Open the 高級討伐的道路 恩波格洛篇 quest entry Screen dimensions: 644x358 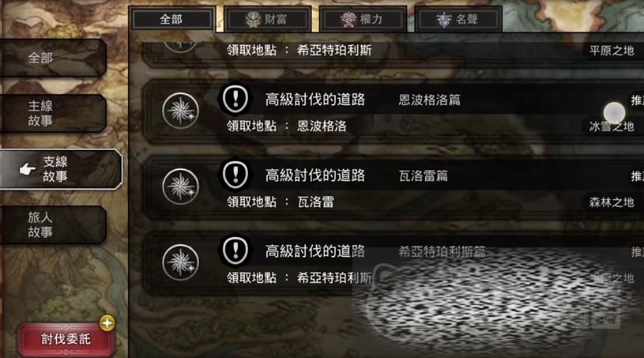pos(393,111)
